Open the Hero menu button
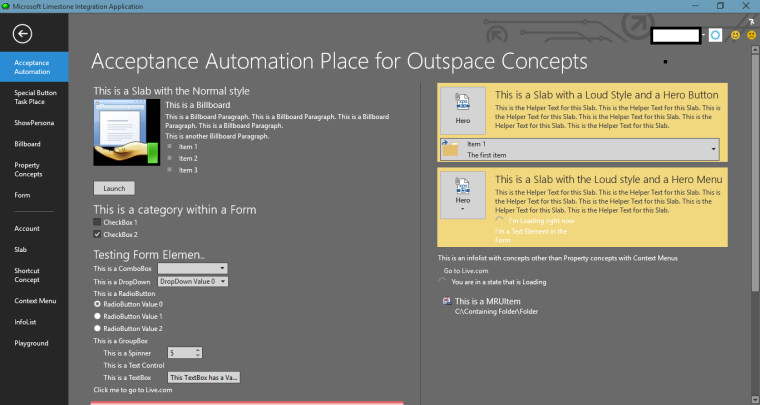 point(463,193)
